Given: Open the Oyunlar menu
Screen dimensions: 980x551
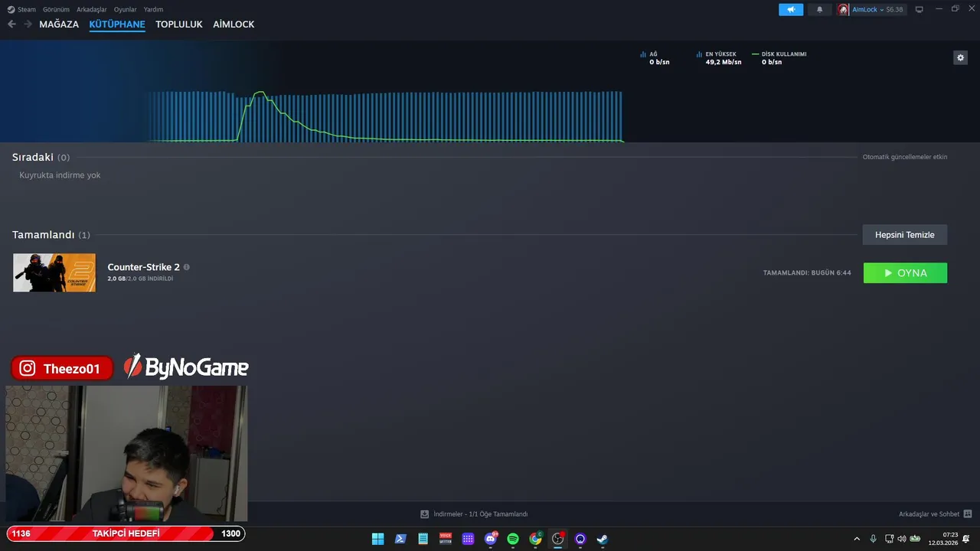Looking at the screenshot, I should pyautogui.click(x=126, y=9).
